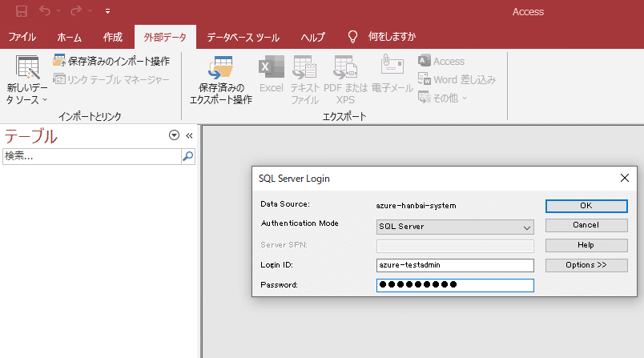Switch to the 作成 tab
Screen dimensions: 644x358
click(112, 37)
